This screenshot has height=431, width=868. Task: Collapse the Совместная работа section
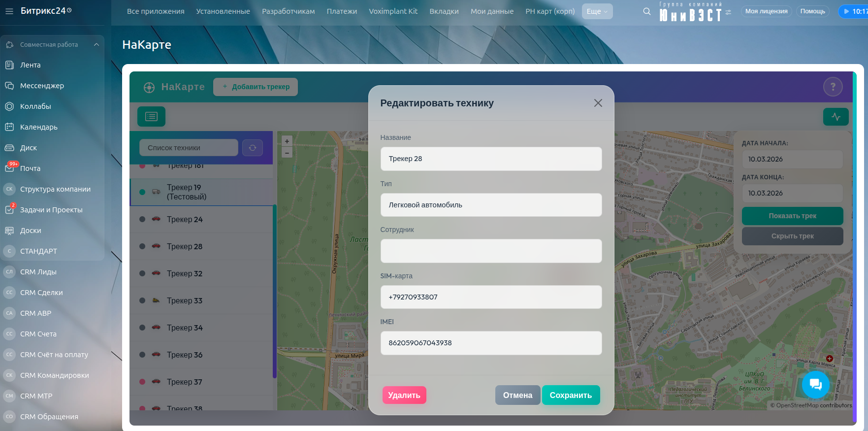96,45
